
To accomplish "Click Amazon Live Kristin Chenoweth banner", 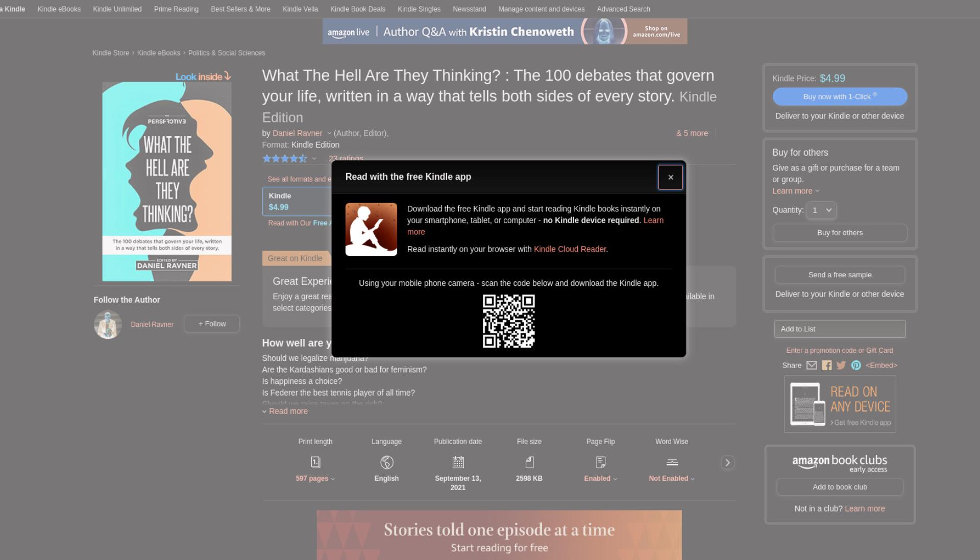I will [505, 31].
